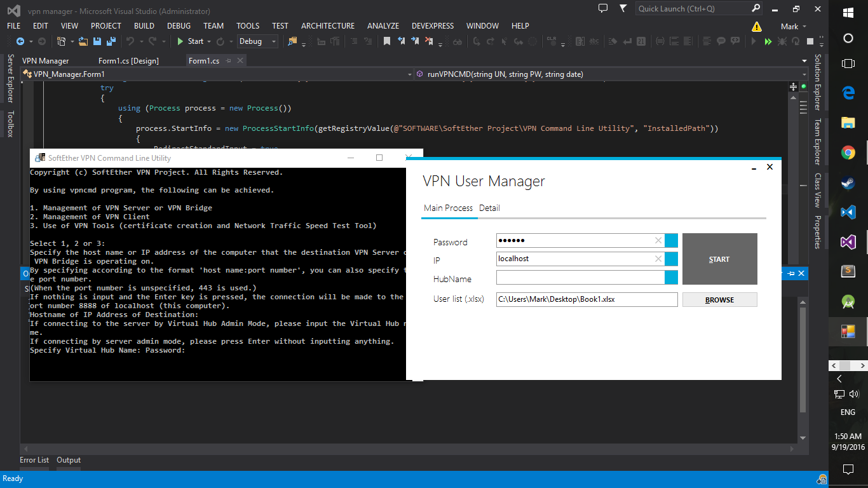Clear the IP field with its X icon

pyautogui.click(x=658, y=259)
